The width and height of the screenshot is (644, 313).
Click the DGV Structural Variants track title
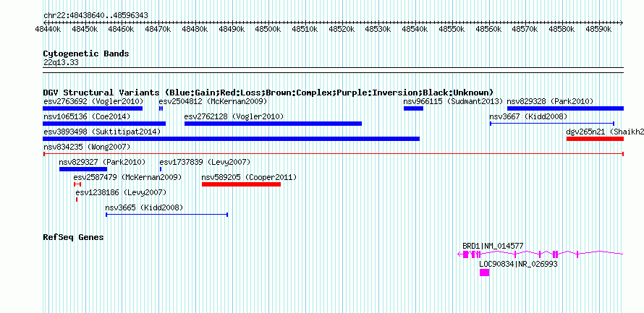(x=268, y=93)
